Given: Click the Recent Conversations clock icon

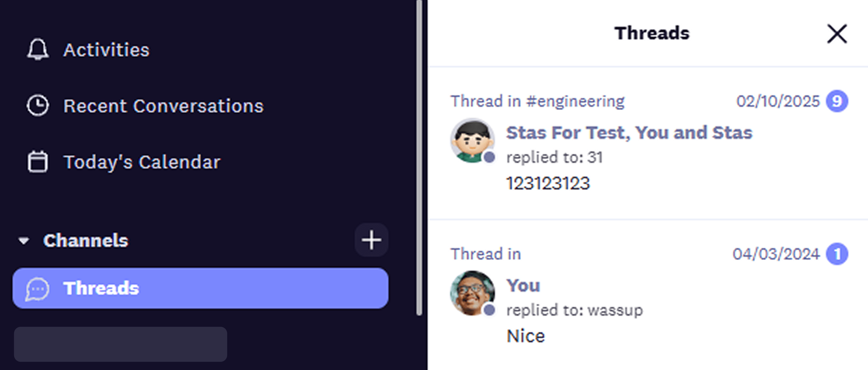Looking at the screenshot, I should [x=38, y=106].
